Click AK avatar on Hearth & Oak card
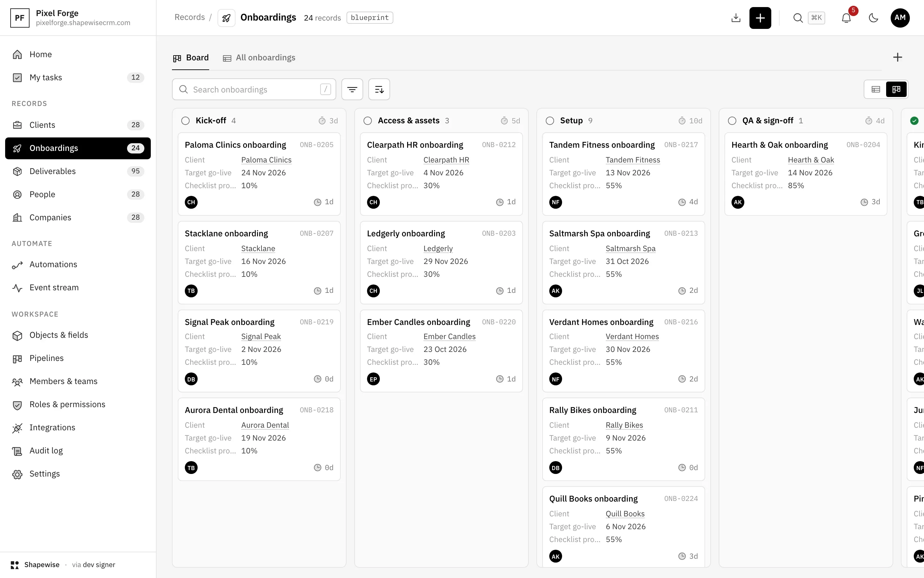This screenshot has width=924, height=578. pyautogui.click(x=738, y=202)
